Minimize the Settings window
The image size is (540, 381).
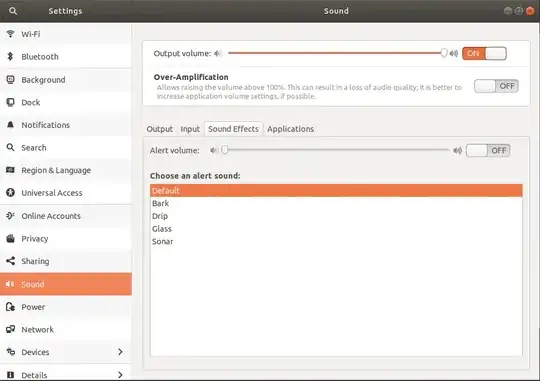(x=508, y=11)
